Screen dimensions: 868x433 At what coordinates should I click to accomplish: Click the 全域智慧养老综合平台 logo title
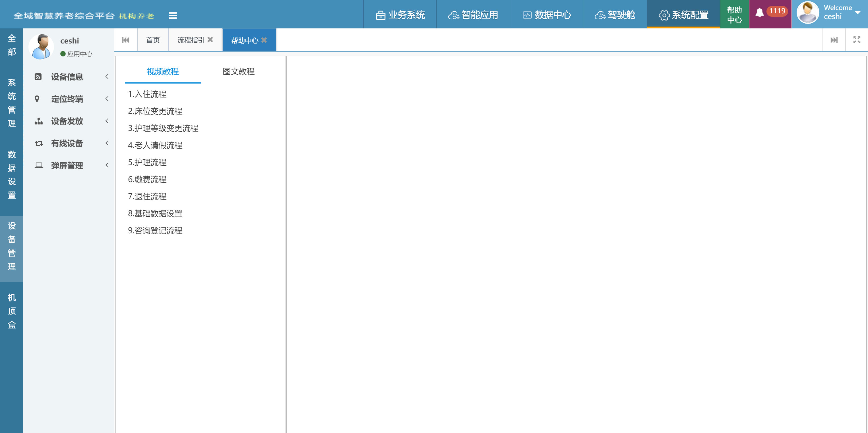(x=64, y=16)
